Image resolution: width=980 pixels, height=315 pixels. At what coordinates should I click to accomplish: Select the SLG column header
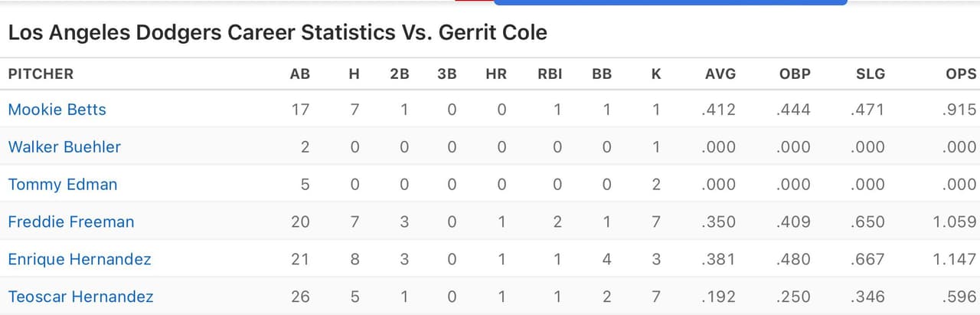(x=871, y=74)
